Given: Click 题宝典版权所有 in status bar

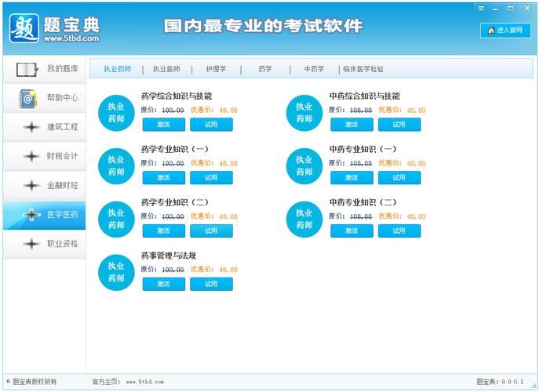Looking at the screenshot, I should [35, 382].
